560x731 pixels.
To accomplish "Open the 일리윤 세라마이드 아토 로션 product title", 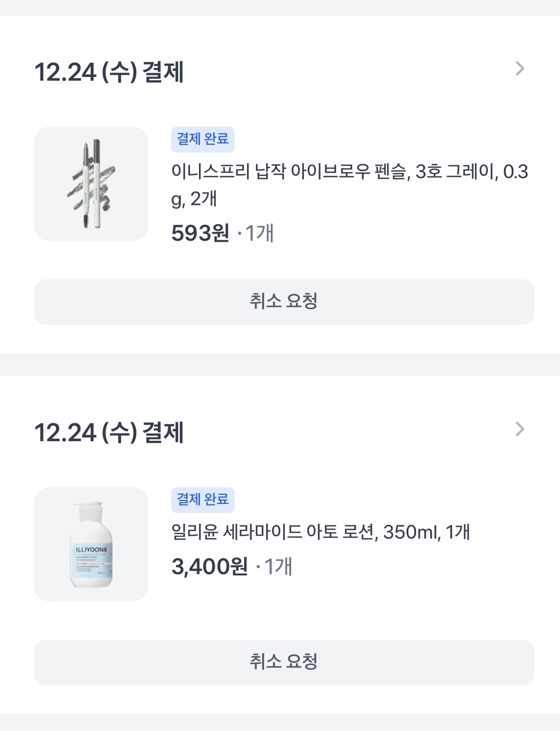I will 321,532.
